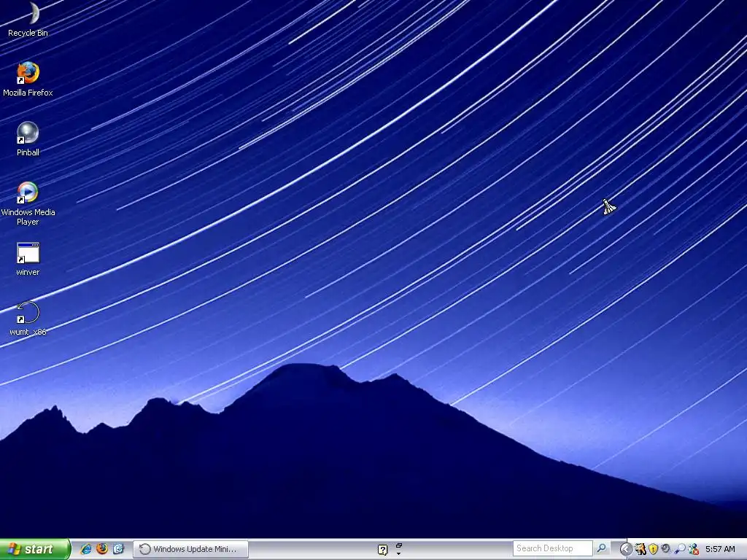
Task: Click the Search Desktop magnifier button
Action: coord(602,548)
